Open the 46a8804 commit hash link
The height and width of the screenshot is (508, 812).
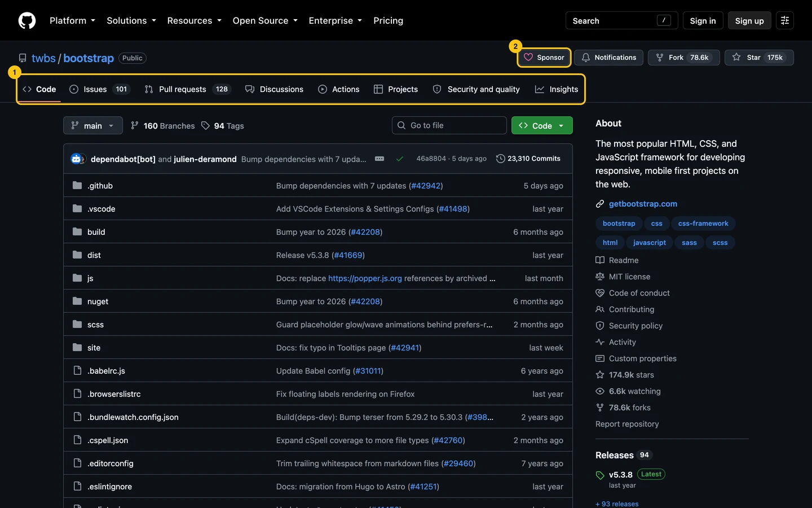pyautogui.click(x=431, y=159)
